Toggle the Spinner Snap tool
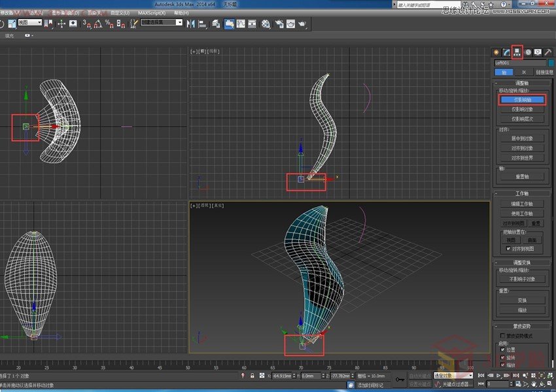556x392 pixels. [121, 24]
